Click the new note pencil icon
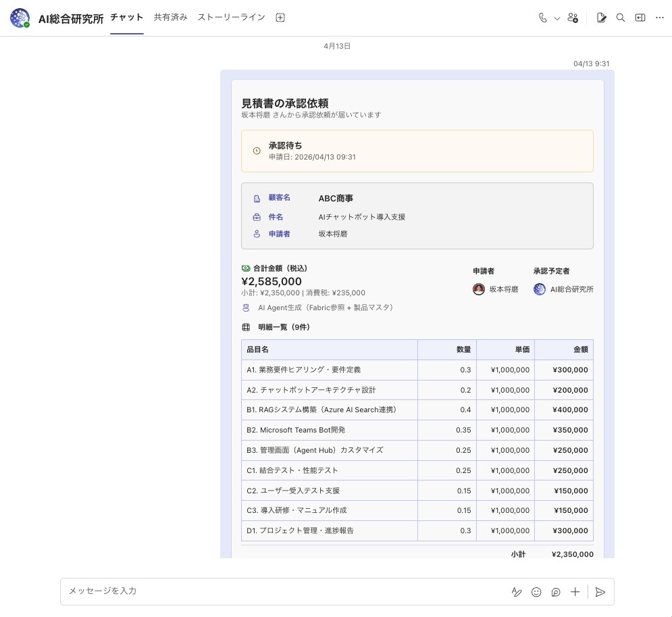The width and height of the screenshot is (672, 617). tap(601, 18)
